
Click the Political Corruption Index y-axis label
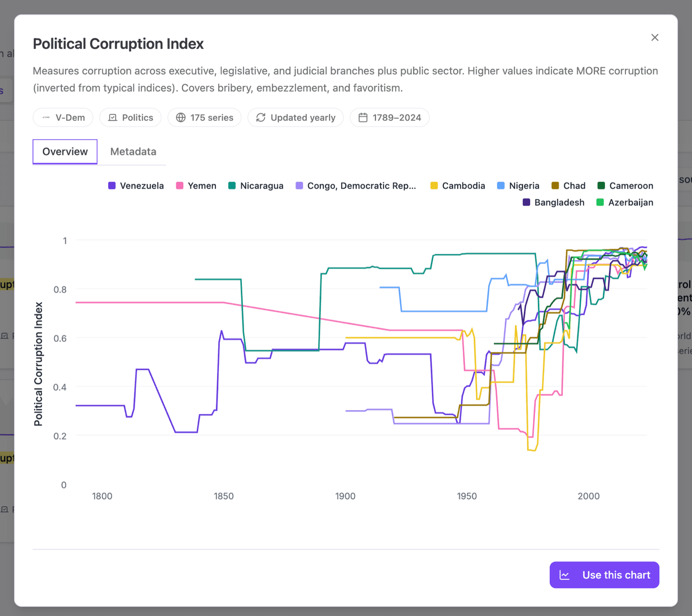(38, 364)
